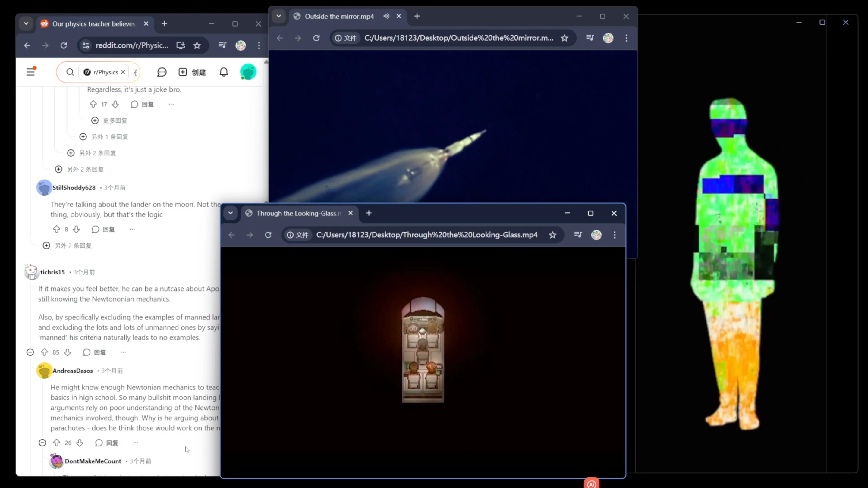Image resolution: width=868 pixels, height=488 pixels.
Task: Open DontMakeMeCount's user profile
Action: point(93,461)
